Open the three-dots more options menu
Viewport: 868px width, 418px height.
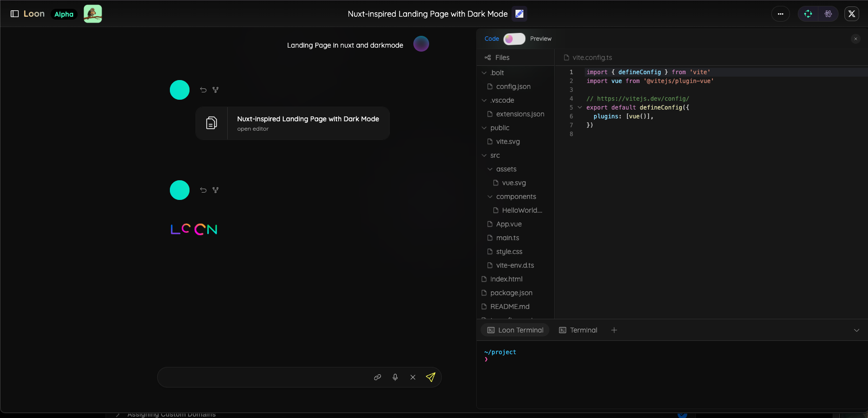pos(781,14)
